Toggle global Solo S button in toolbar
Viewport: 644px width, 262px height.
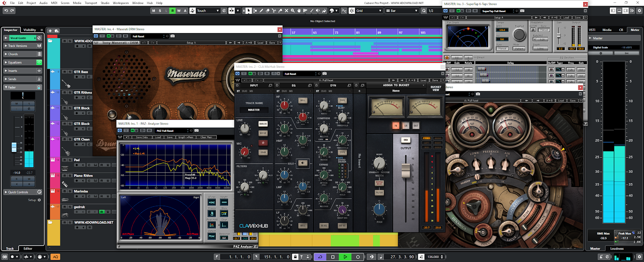tap(160, 10)
